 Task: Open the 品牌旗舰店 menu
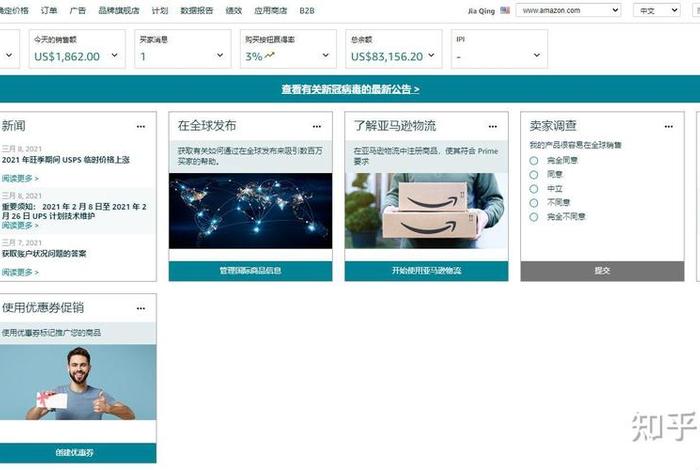[119, 10]
